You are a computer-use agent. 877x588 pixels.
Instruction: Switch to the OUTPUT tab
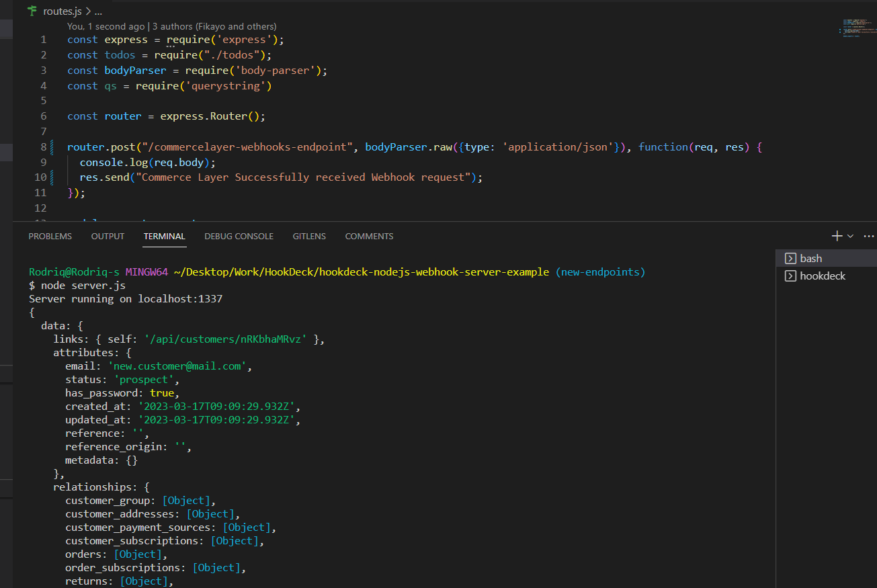pyautogui.click(x=108, y=236)
